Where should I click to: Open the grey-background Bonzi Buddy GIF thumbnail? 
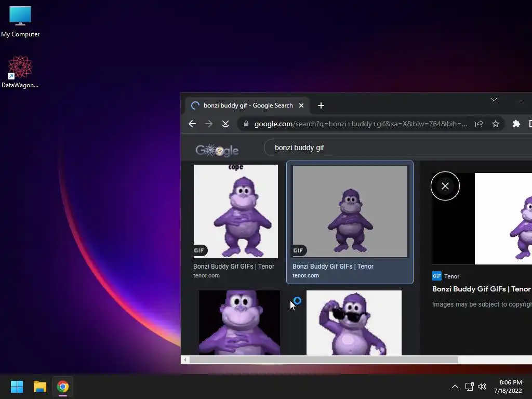point(350,211)
